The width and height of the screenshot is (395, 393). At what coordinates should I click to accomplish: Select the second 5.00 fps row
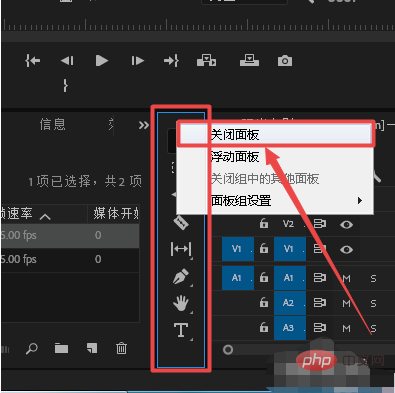tap(70, 259)
